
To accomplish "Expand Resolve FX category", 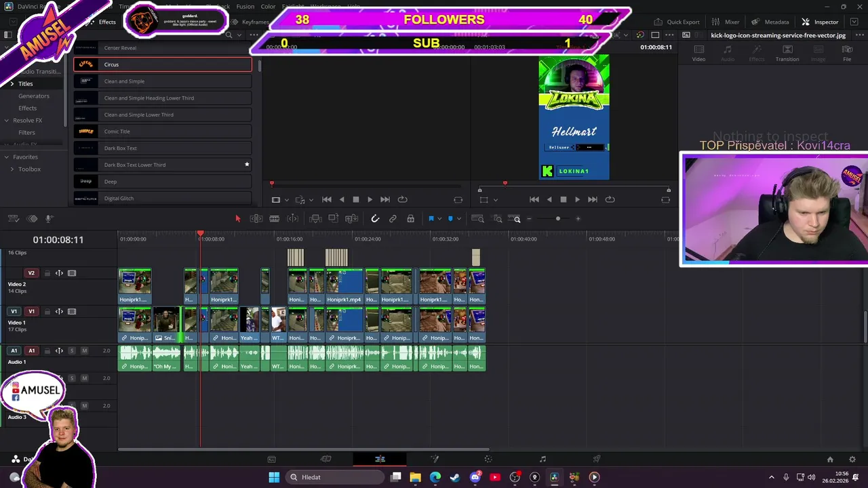I will tap(6, 120).
